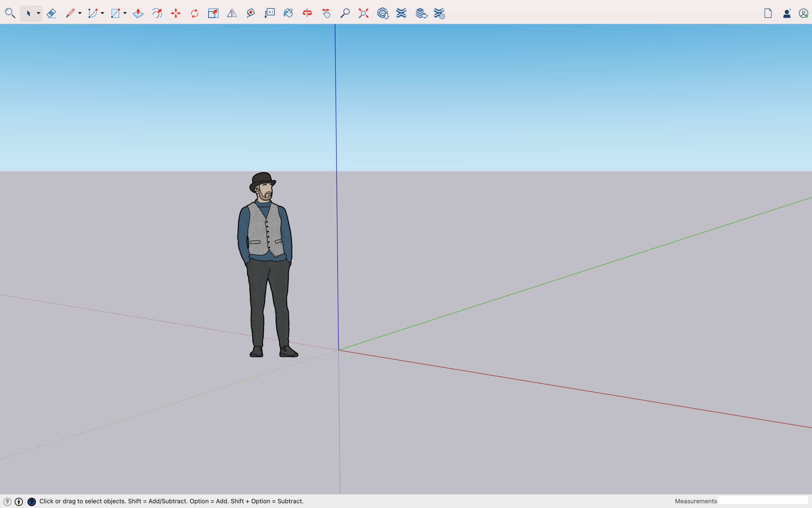Expand the Select tool dropdown arrow
The width and height of the screenshot is (812, 508).
click(x=39, y=13)
